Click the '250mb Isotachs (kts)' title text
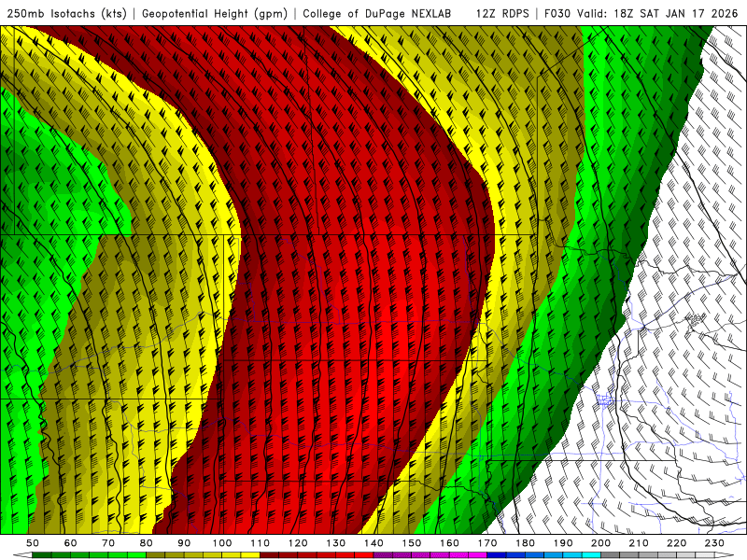Viewport: 747px width, 560px height. click(x=66, y=13)
